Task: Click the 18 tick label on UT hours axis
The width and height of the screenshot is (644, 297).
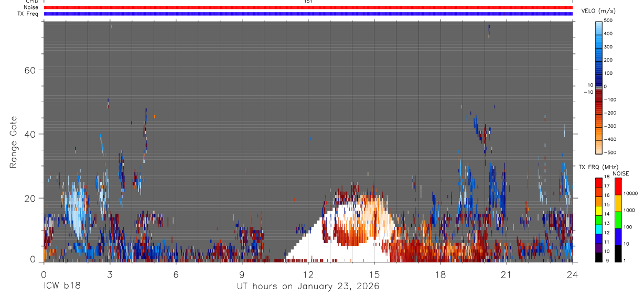Action: click(440, 274)
